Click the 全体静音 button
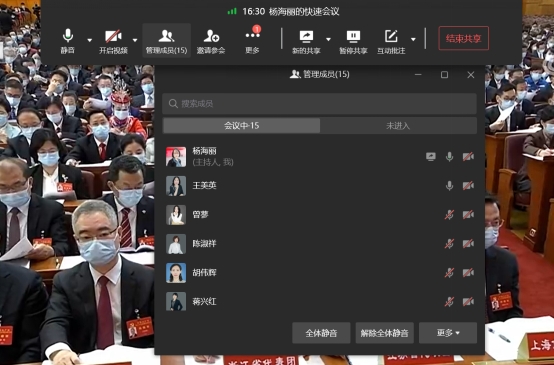This screenshot has width=554, height=365. tap(321, 332)
